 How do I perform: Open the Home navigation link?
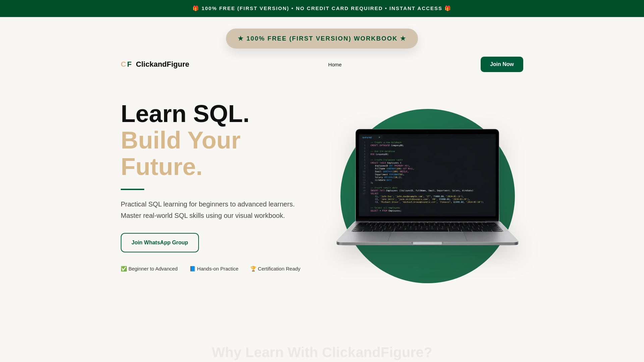pyautogui.click(x=335, y=65)
